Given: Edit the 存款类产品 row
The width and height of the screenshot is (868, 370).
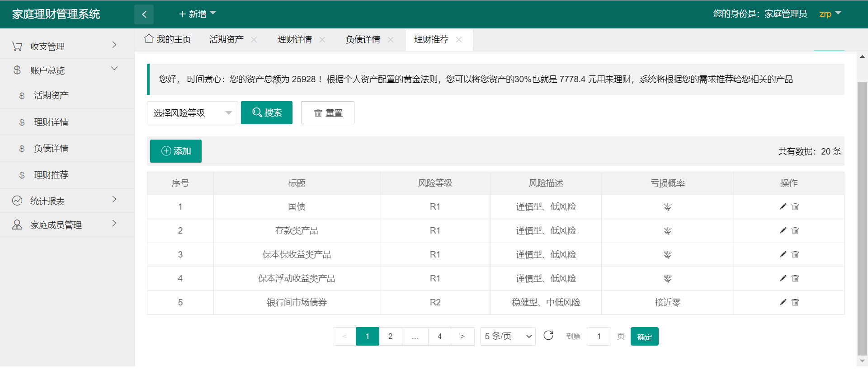Looking at the screenshot, I should (783, 230).
